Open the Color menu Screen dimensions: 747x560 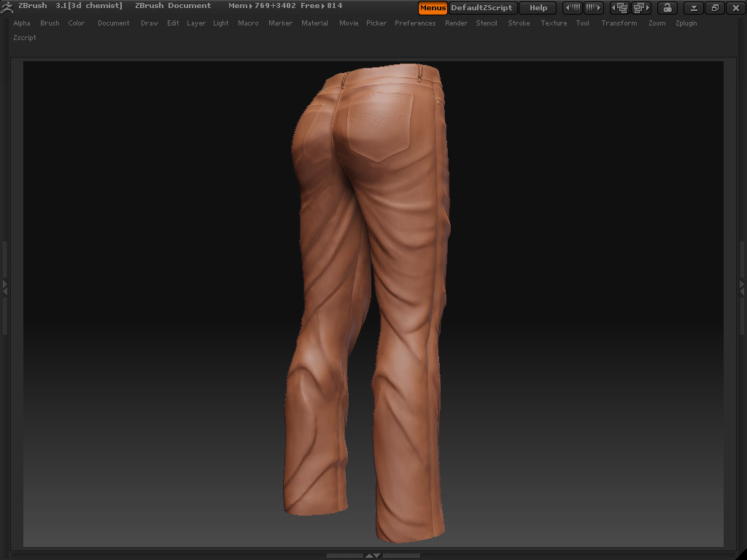(x=76, y=23)
